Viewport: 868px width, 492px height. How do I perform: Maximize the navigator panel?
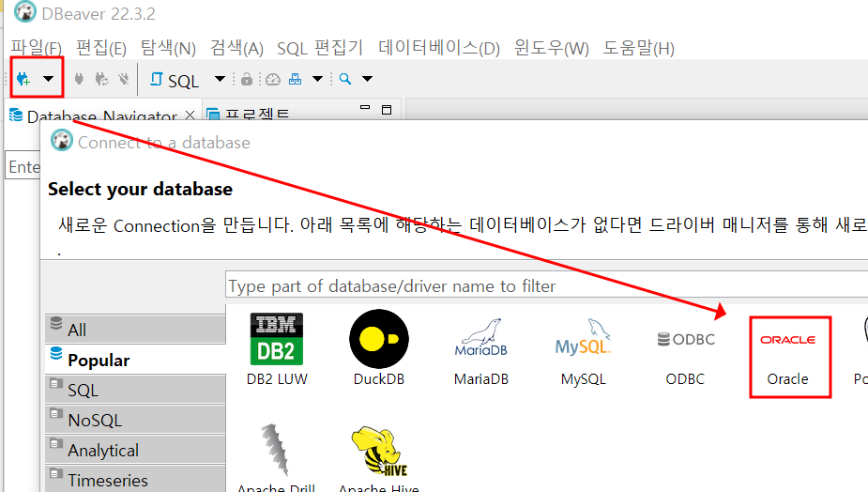click(387, 110)
